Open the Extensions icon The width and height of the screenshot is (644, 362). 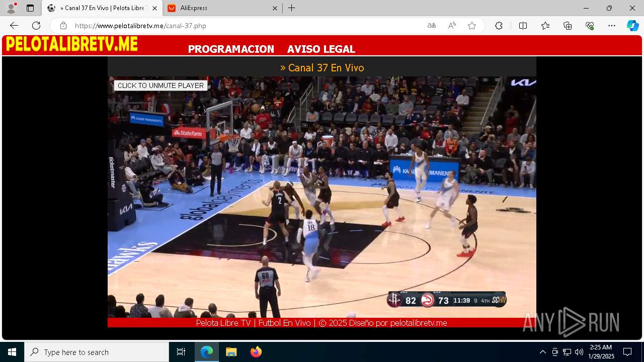499,26
